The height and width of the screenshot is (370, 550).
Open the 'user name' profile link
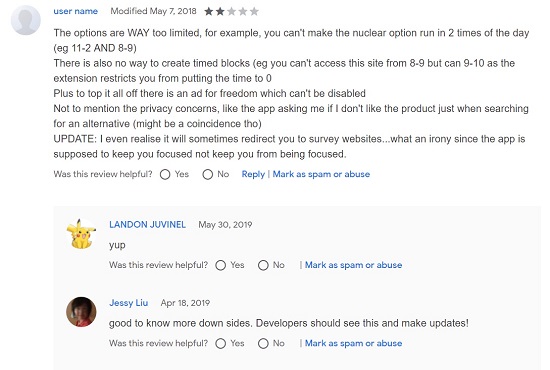(75, 11)
